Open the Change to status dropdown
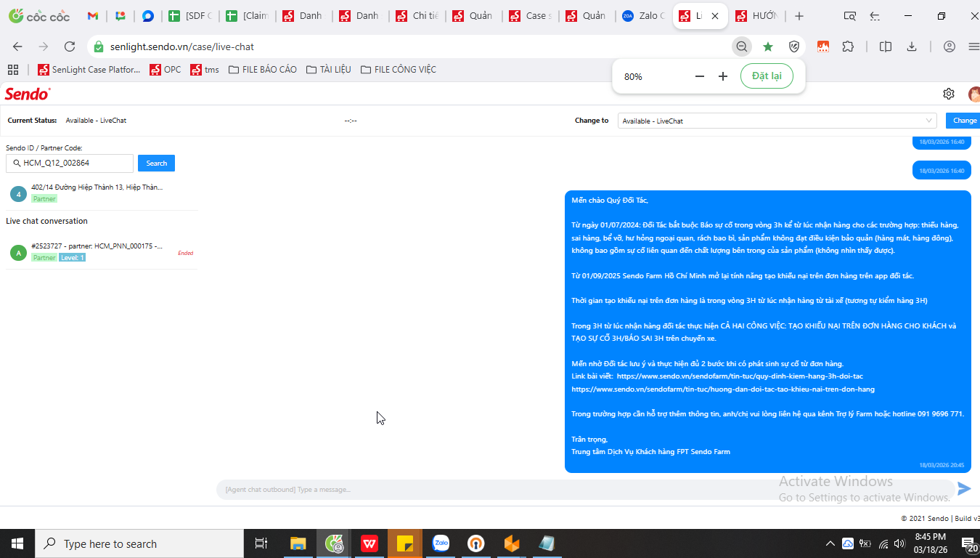980x558 pixels. click(x=777, y=121)
